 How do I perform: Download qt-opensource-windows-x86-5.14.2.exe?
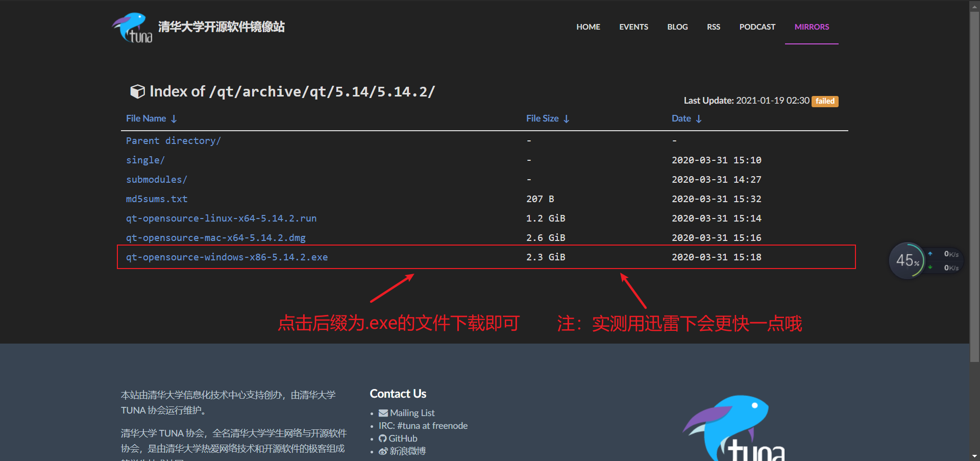pos(227,257)
